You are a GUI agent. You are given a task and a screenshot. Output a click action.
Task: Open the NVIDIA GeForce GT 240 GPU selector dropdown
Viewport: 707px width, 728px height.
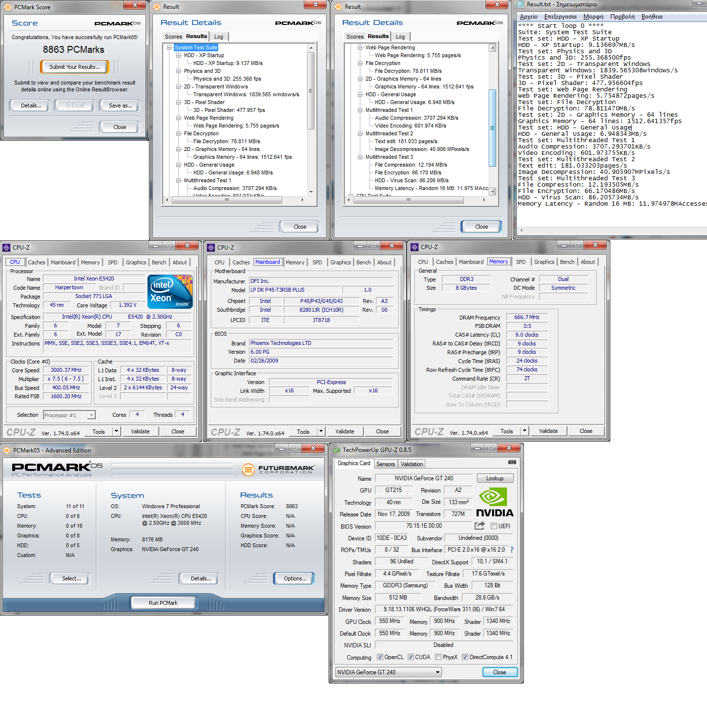(437, 672)
